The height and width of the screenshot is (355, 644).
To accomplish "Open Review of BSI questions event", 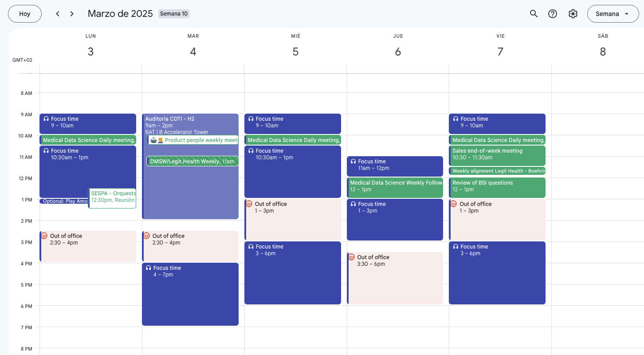I will pos(497,186).
